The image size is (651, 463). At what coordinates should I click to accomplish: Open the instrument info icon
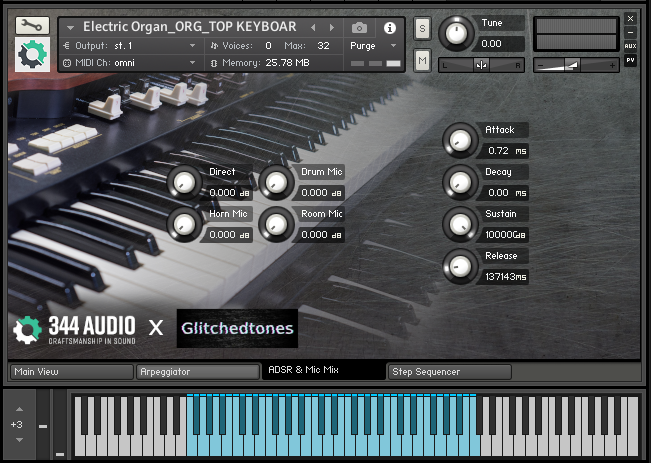(x=390, y=27)
